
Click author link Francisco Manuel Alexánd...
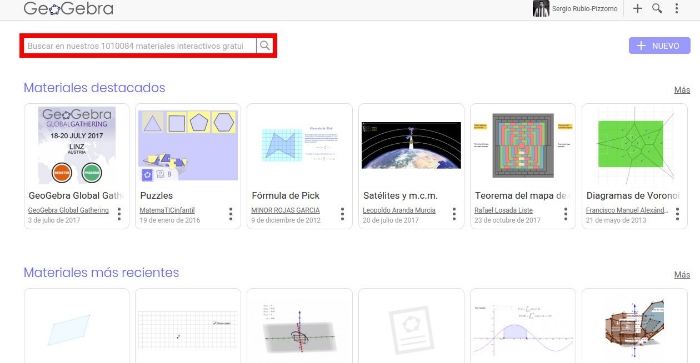(x=627, y=210)
